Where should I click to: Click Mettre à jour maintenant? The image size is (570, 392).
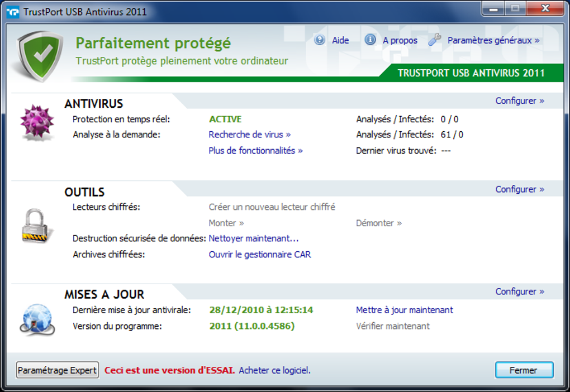(x=404, y=310)
